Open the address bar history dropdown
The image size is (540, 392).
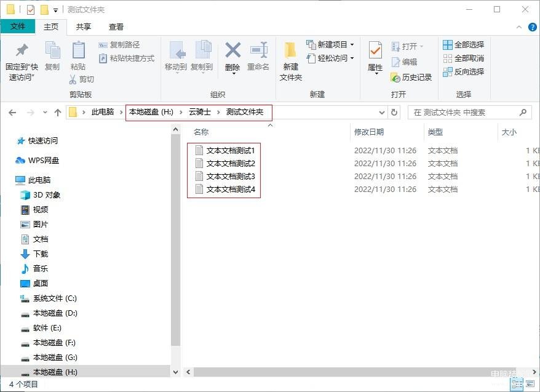[x=381, y=112]
